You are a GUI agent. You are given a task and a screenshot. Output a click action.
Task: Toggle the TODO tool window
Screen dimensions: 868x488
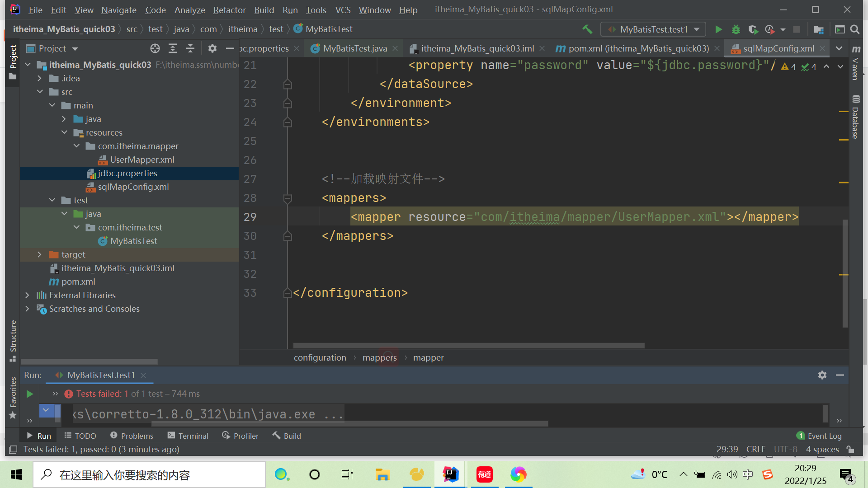pos(80,435)
